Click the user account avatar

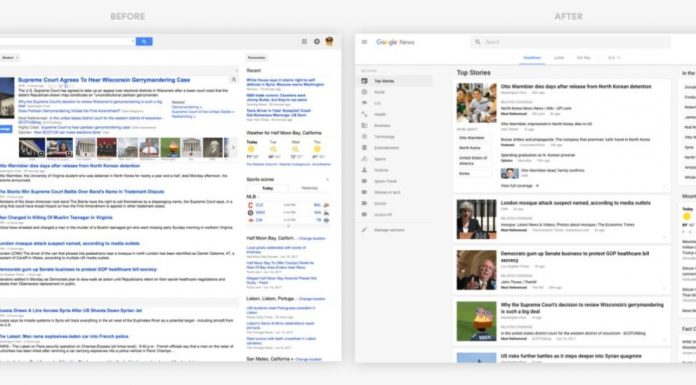point(329,41)
